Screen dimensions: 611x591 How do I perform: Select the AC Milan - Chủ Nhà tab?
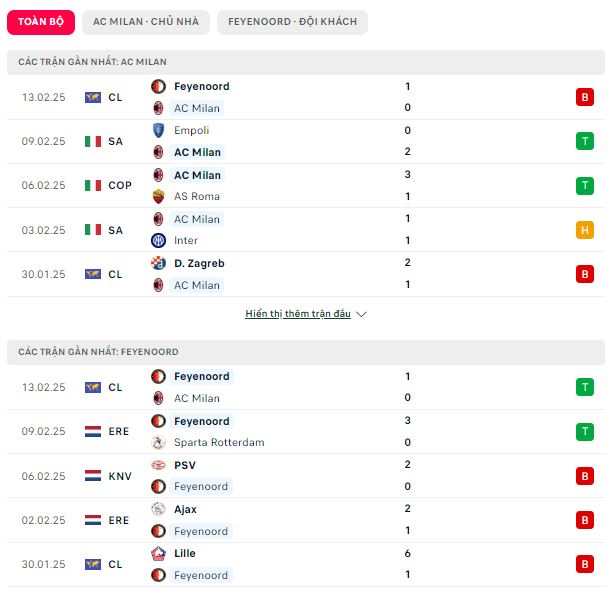pos(146,22)
